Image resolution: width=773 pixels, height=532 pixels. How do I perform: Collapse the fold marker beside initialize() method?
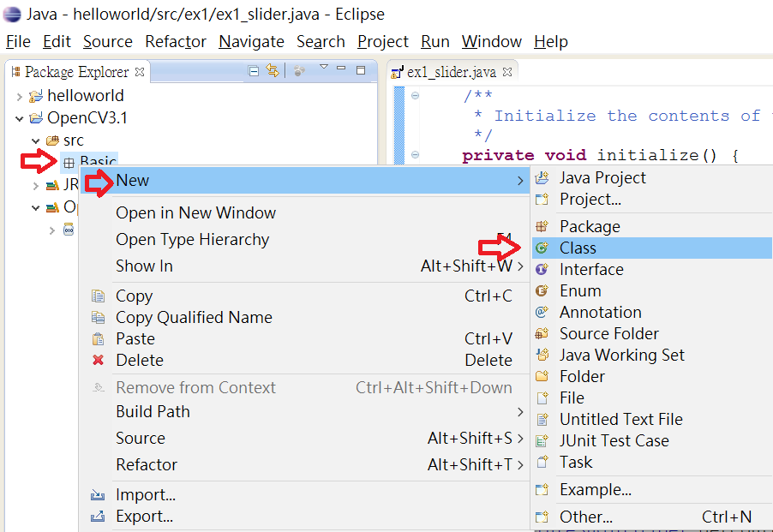click(x=416, y=155)
